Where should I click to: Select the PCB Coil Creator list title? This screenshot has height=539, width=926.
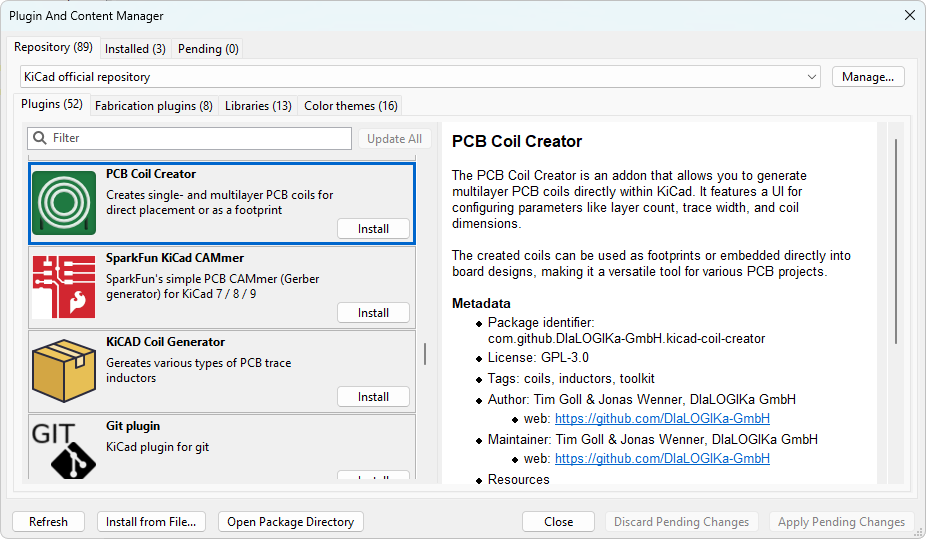click(x=151, y=174)
